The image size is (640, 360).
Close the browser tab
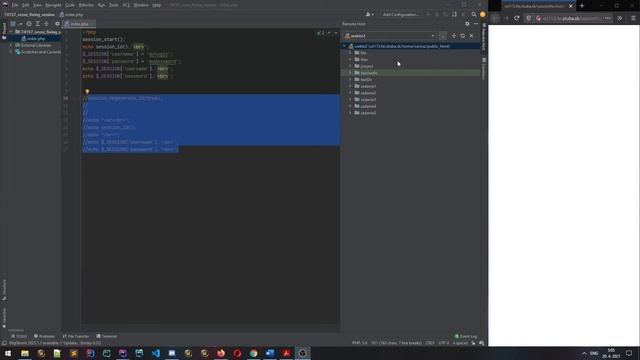(571, 6)
